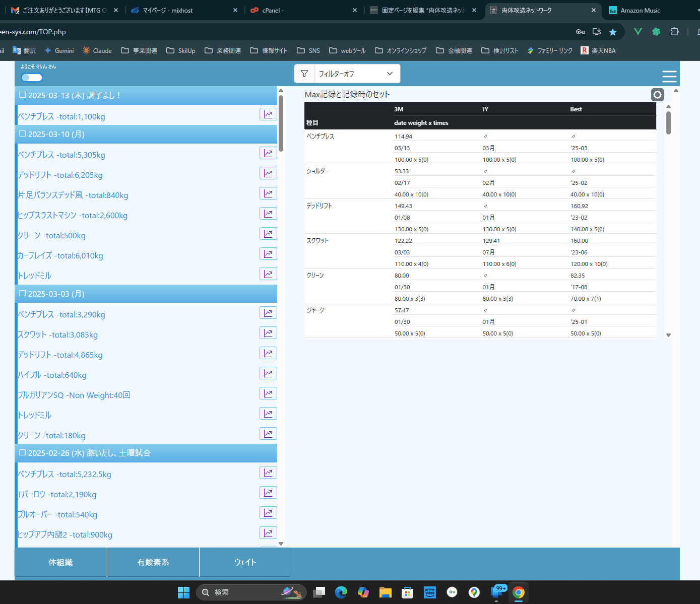Image resolution: width=700 pixels, height=604 pixels.
Task: Expand the オンラインショップ bookmark folder
Action: (401, 50)
